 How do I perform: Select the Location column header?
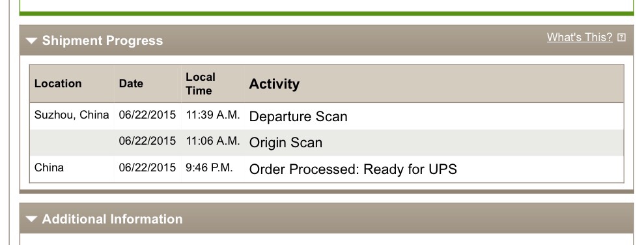coord(58,83)
